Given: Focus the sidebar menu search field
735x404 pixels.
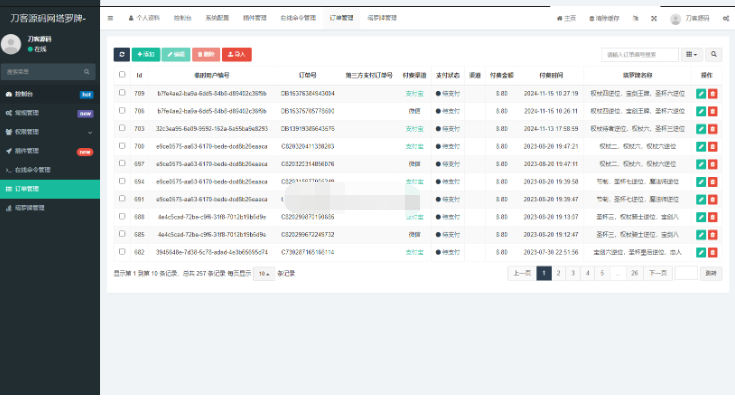Looking at the screenshot, I should (42, 72).
